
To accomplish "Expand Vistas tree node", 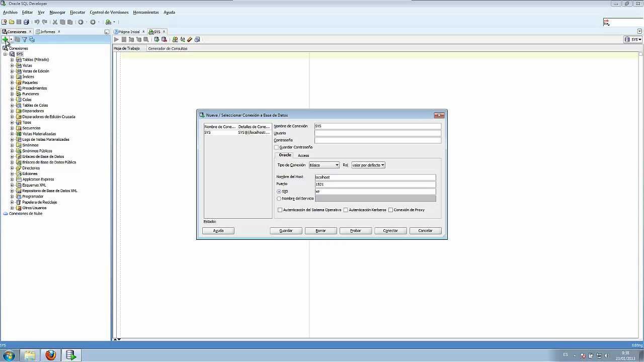I will point(12,65).
